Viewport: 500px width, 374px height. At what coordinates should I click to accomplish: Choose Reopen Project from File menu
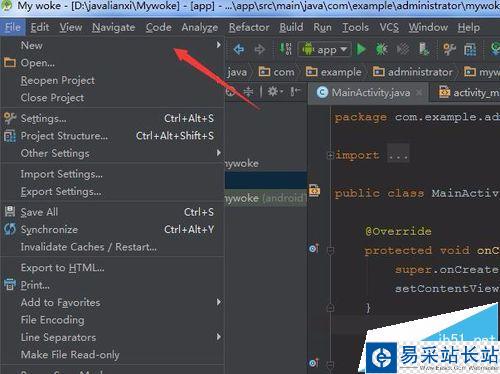coord(112,80)
